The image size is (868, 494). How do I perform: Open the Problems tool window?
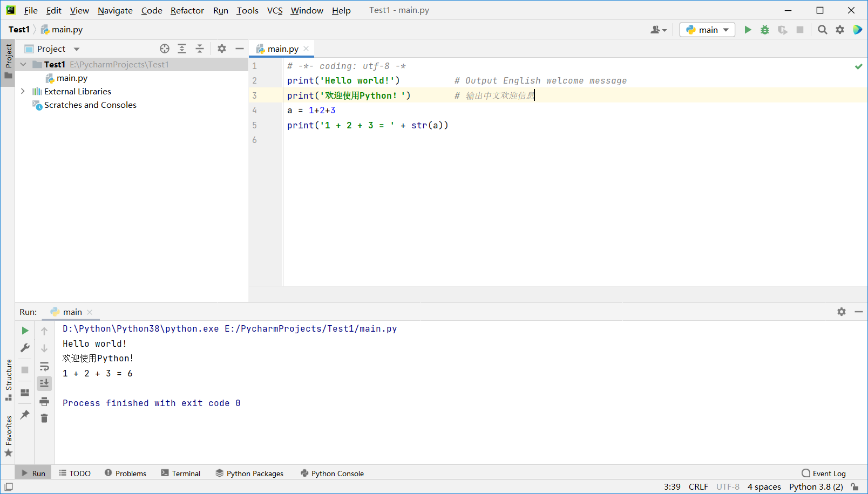coord(125,473)
